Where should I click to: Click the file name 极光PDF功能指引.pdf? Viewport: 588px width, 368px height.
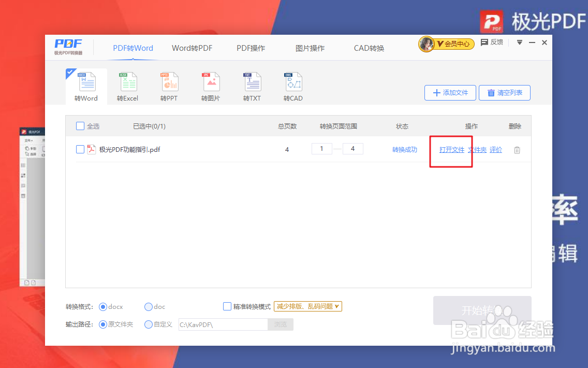130,149
